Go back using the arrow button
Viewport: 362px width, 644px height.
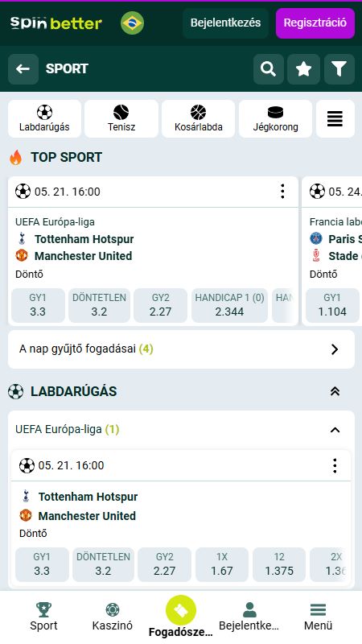pyautogui.click(x=23, y=69)
